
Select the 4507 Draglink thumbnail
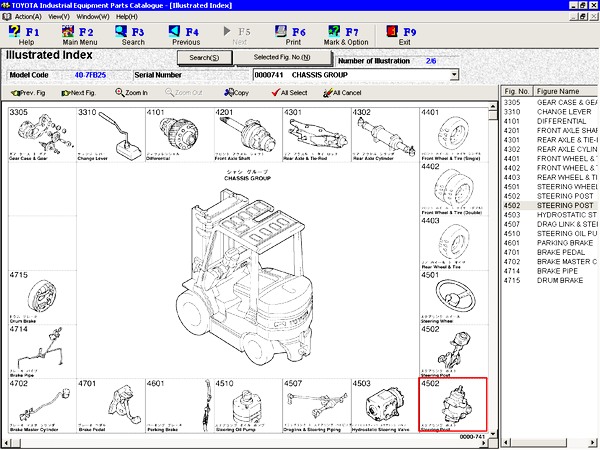coord(316,406)
